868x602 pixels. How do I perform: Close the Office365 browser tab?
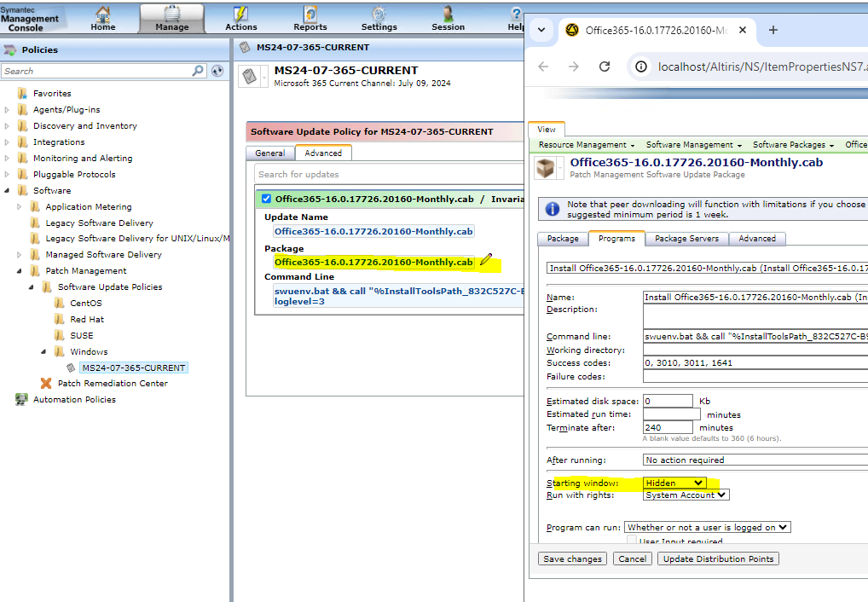(x=743, y=30)
